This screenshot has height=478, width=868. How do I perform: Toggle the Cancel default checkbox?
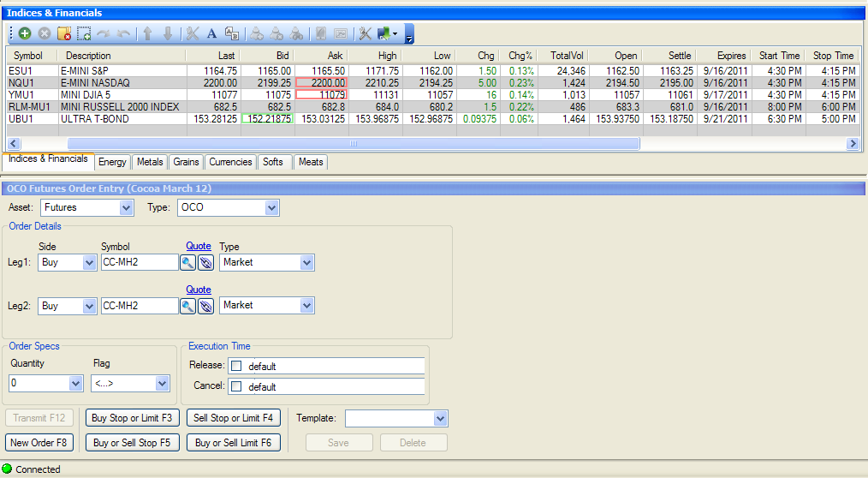coord(236,386)
